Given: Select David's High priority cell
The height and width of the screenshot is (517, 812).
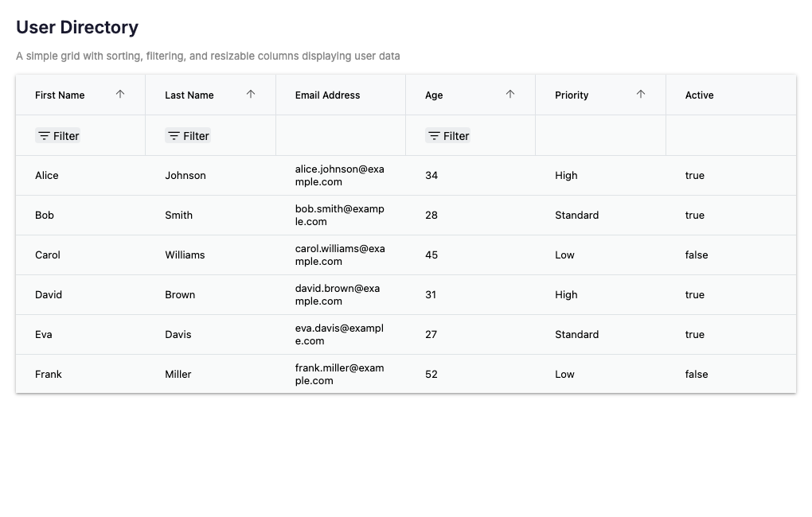Looking at the screenshot, I should pos(566,295).
